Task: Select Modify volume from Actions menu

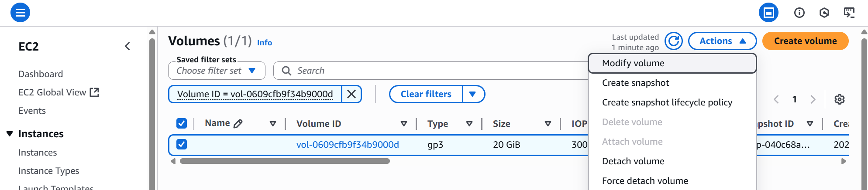Action: tap(633, 63)
